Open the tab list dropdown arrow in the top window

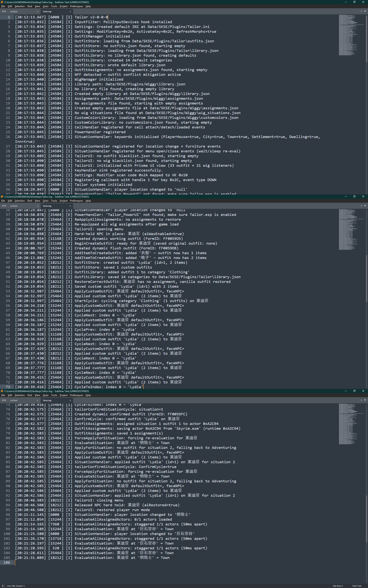tap(365, 11)
